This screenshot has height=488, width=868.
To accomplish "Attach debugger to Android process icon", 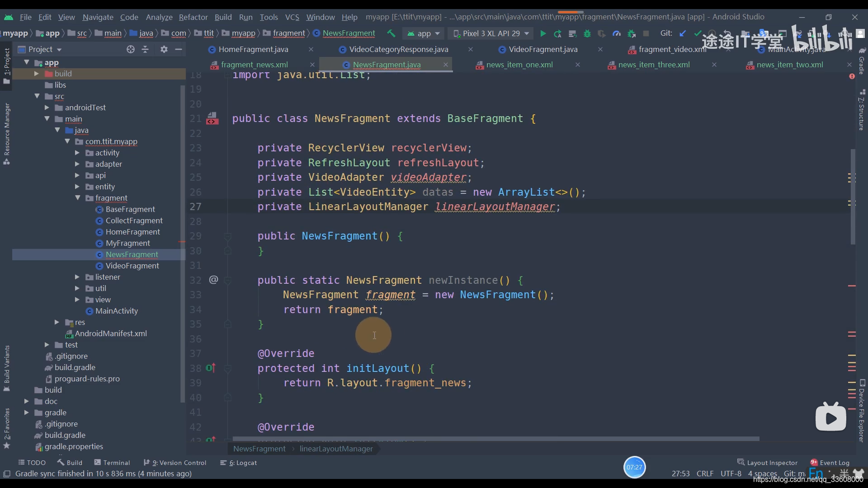I will 632,33.
